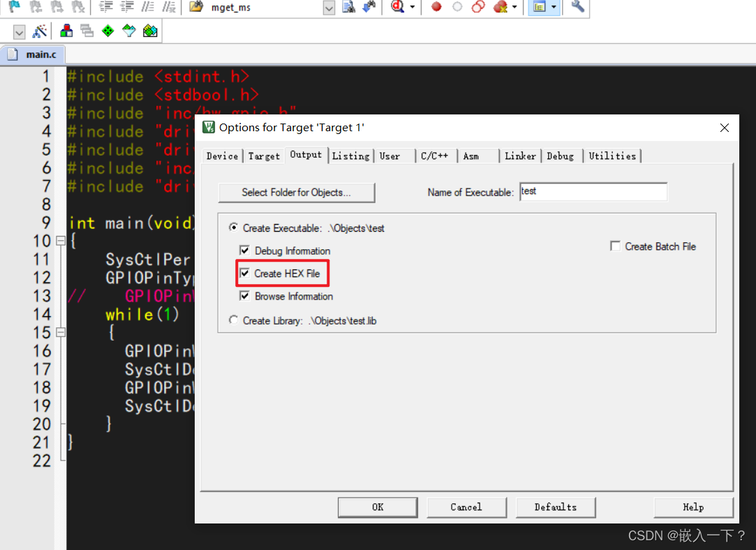Open Manage Project Items colored boxes icon
756x550 pixels.
point(66,31)
